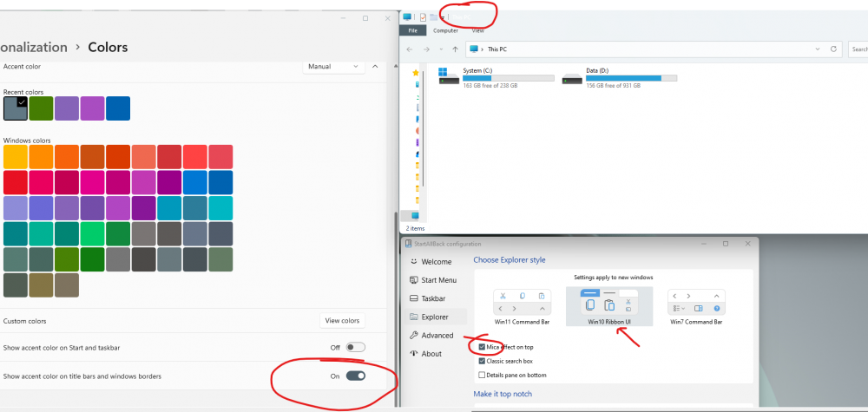
Task: Uncheck Classic search box option
Action: click(482, 361)
